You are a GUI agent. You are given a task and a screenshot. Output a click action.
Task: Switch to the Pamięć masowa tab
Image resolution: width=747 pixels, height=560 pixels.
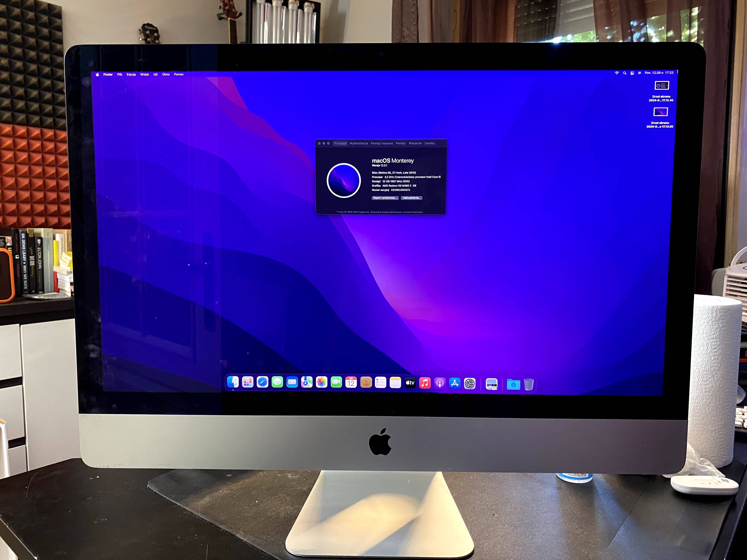click(x=382, y=144)
